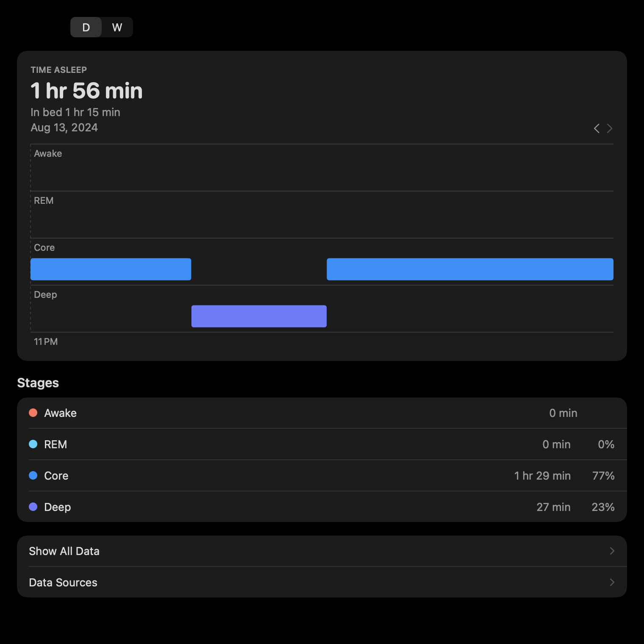Screen dimensions: 644x644
Task: Select the Core row in Stages
Action: (322, 476)
